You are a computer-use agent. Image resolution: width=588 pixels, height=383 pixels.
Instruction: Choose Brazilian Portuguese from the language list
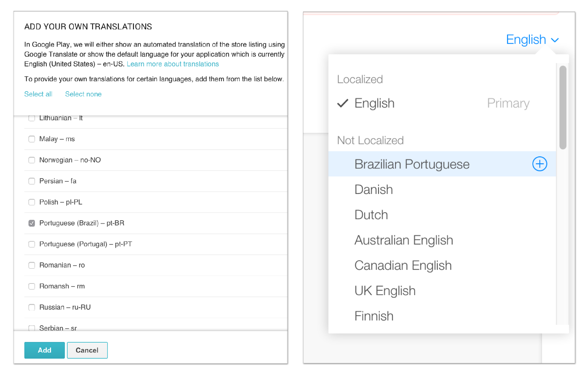(x=442, y=164)
